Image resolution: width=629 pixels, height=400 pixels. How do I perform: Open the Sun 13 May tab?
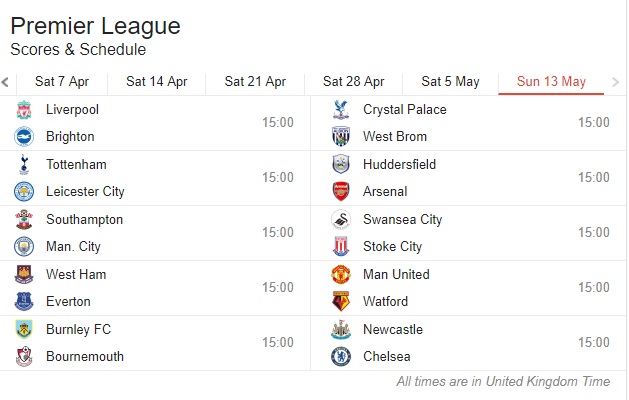[551, 82]
